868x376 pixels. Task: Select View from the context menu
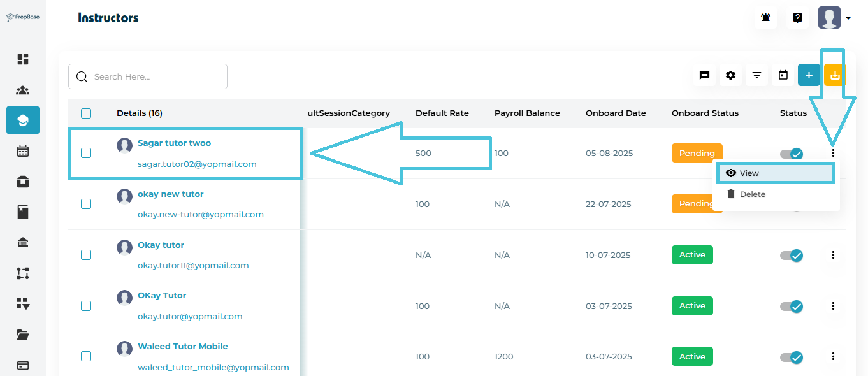749,173
